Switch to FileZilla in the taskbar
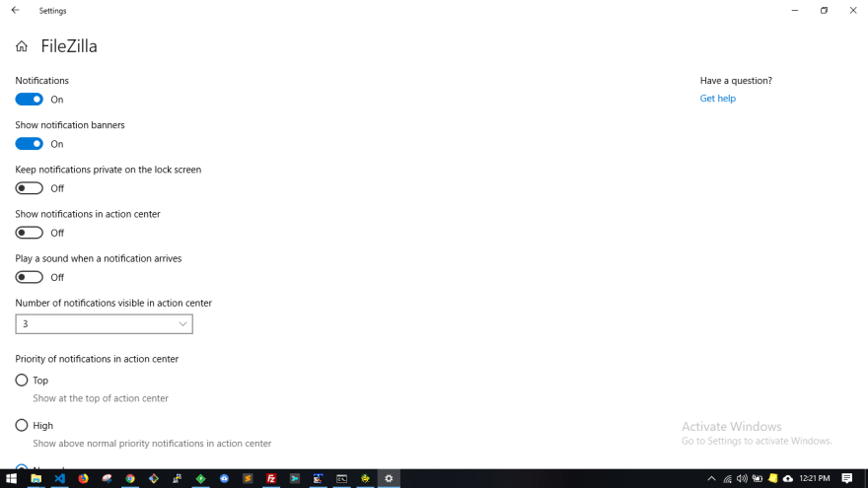This screenshot has width=868, height=488. [x=271, y=478]
